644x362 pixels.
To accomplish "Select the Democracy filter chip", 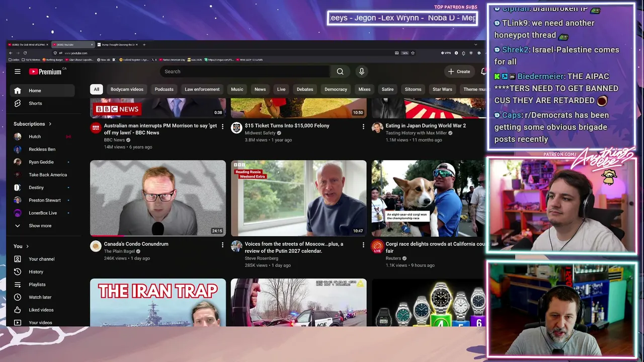I will [336, 89].
